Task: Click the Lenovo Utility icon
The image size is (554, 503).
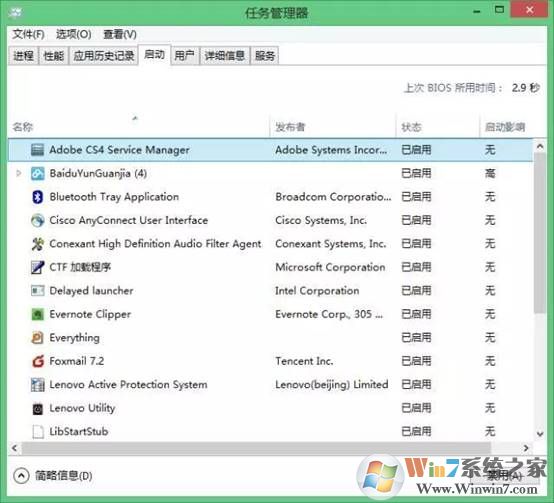Action: (37, 408)
